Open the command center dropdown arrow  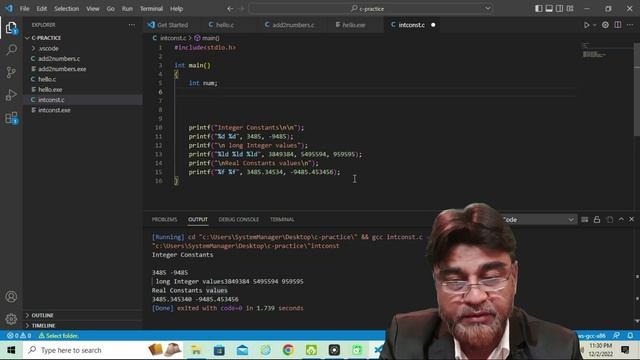point(487,9)
